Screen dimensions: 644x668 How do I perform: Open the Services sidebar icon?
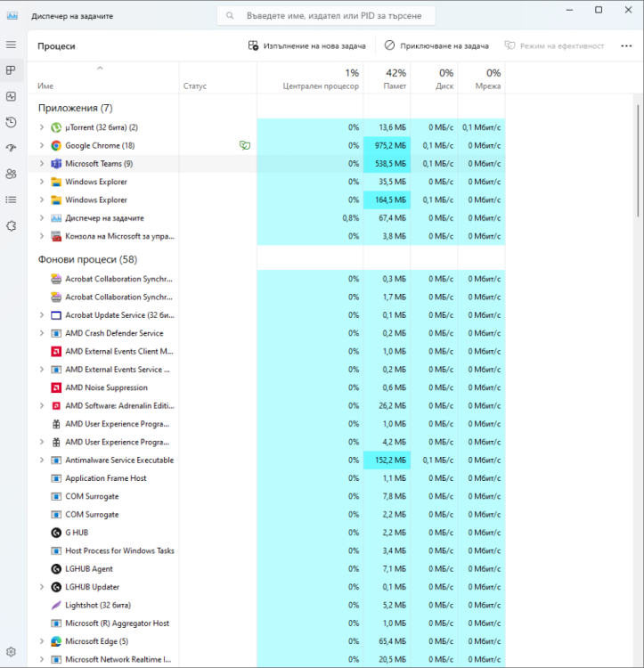(x=11, y=226)
